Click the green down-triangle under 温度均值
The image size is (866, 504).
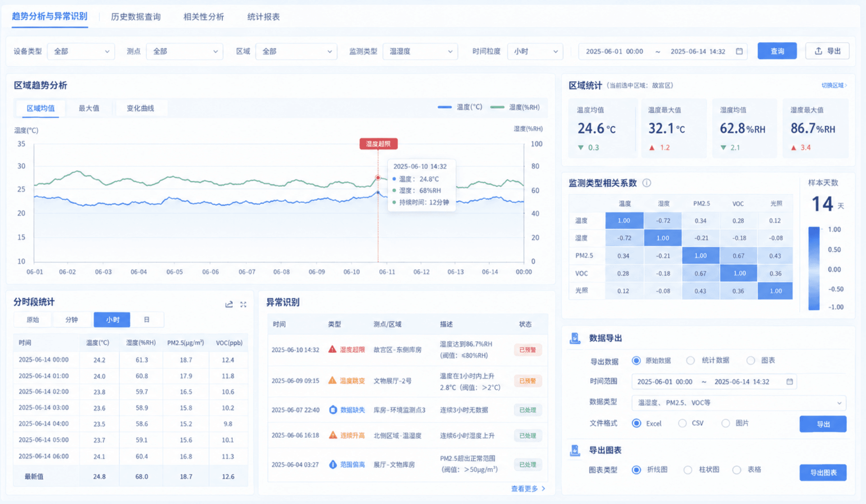[x=581, y=148]
